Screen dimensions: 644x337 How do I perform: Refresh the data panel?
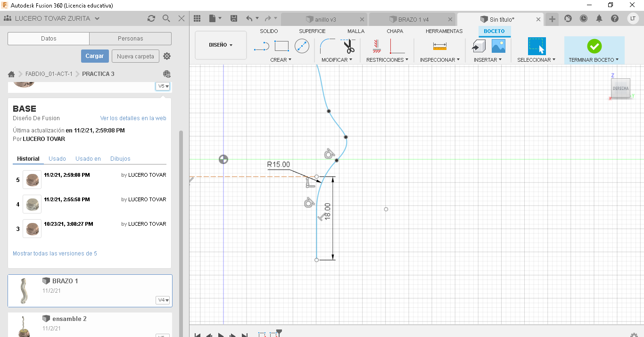151,18
